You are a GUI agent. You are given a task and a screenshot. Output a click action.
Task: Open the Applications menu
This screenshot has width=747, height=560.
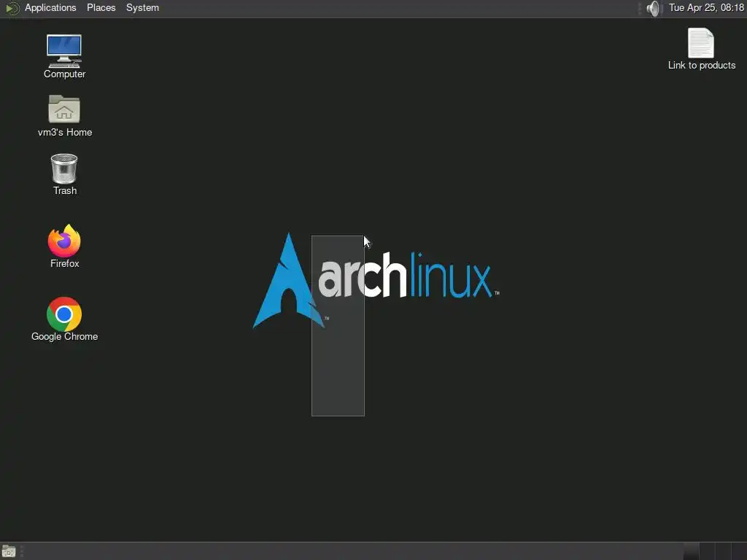coord(50,8)
